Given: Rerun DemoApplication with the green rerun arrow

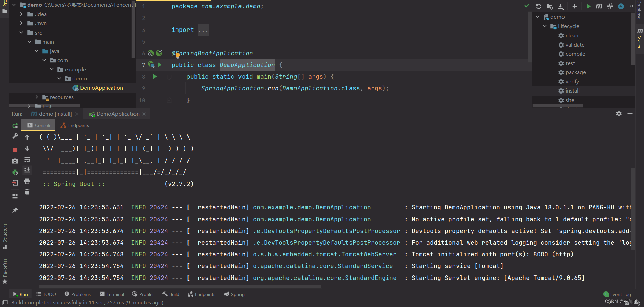Looking at the screenshot, I should (15, 126).
